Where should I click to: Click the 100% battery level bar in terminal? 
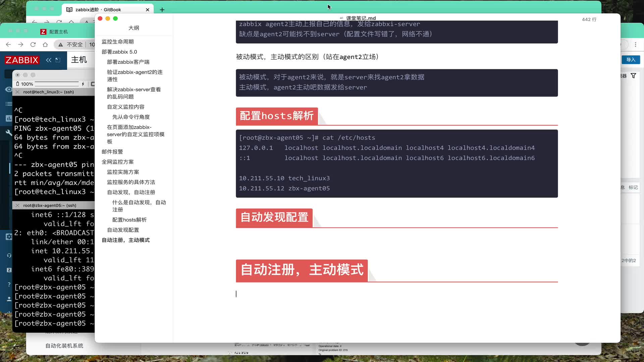[56, 84]
